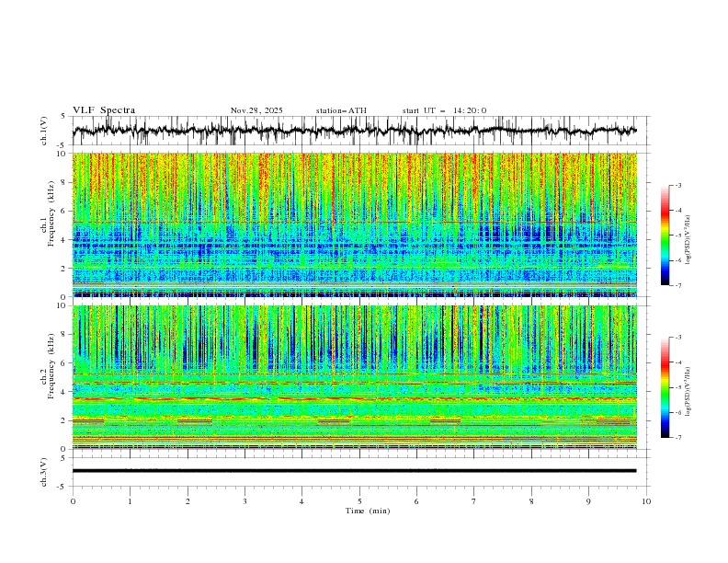
Task: Click "-3" on the ch.1 color scale
Action: coord(678,185)
